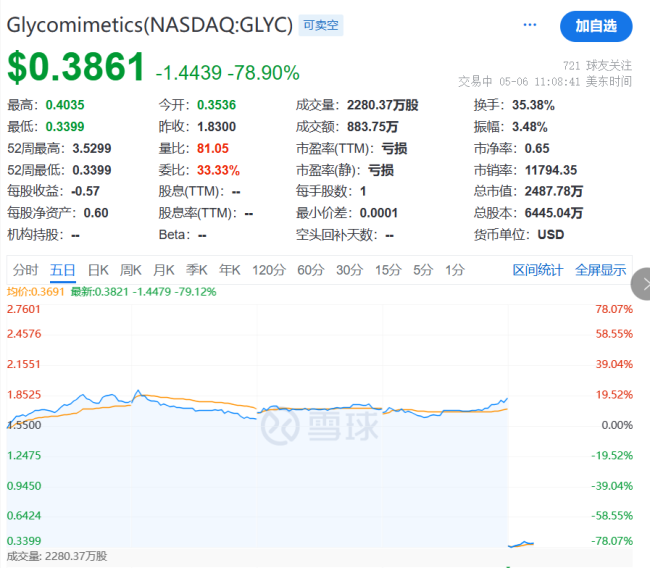Click the 0.00% right axis label

617,425
